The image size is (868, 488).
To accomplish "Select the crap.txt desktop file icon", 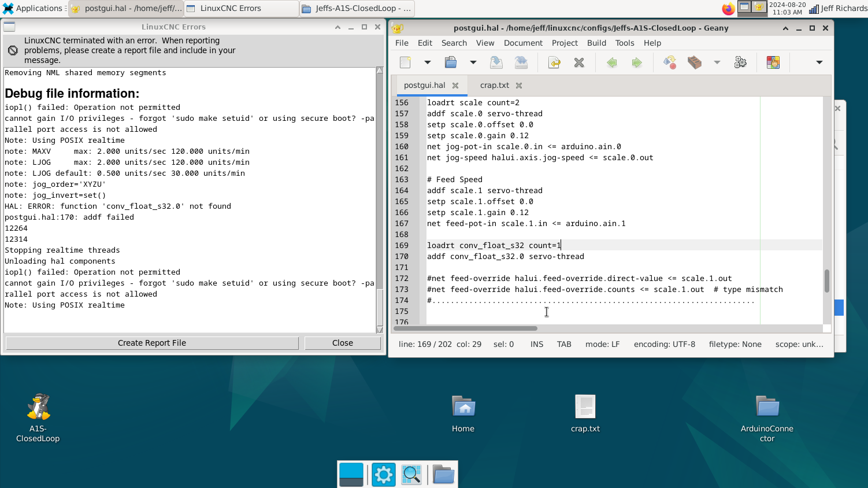I will 585,413.
